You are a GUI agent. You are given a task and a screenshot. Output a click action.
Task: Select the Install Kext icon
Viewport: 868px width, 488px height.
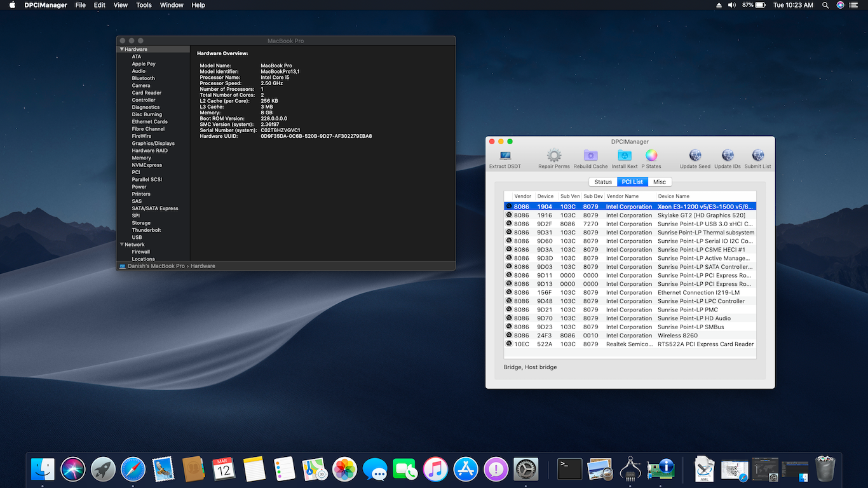pos(625,156)
